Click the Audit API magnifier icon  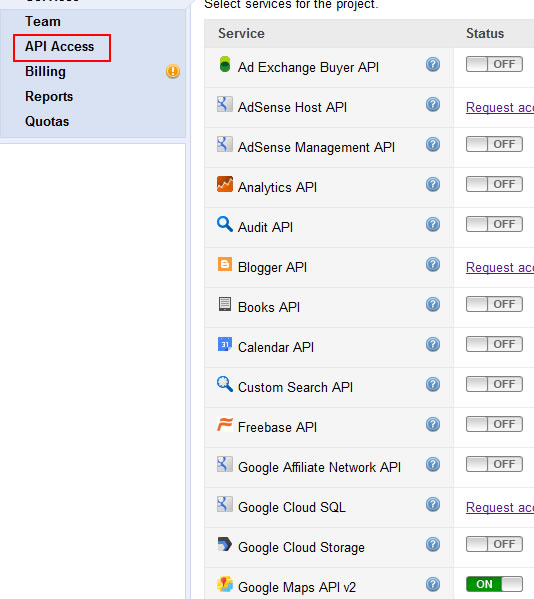[225, 224]
